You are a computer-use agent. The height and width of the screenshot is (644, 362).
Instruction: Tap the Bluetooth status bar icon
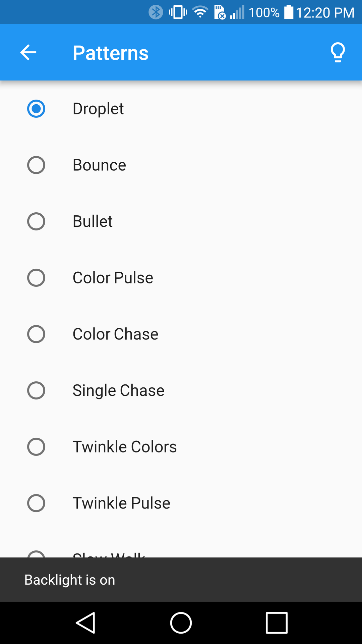coord(156,12)
